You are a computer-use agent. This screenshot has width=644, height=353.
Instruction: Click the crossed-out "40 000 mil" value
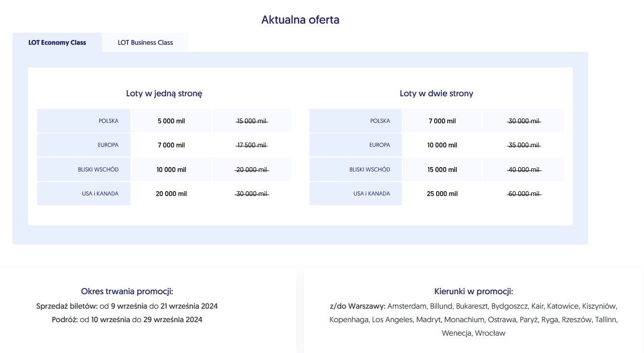[524, 170]
